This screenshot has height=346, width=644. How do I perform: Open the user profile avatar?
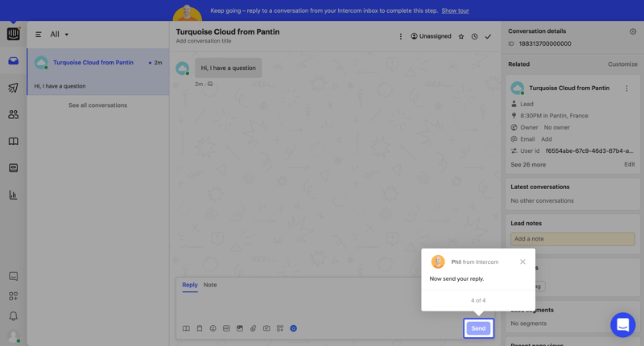pyautogui.click(x=13, y=336)
